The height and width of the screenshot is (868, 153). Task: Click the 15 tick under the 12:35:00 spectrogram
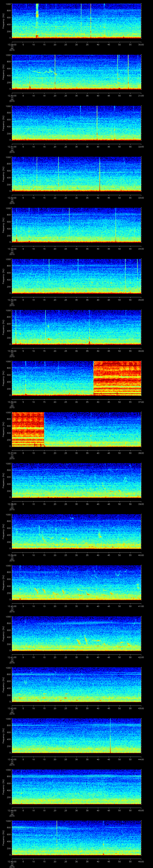[44, 351]
